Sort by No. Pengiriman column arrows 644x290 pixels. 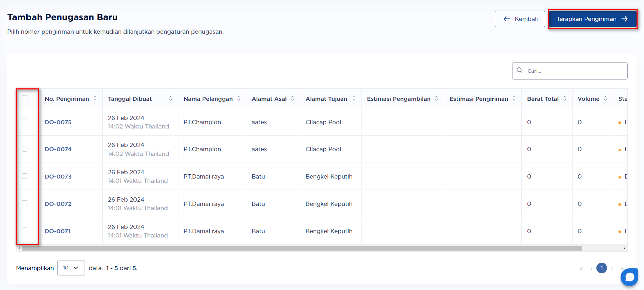(x=95, y=99)
